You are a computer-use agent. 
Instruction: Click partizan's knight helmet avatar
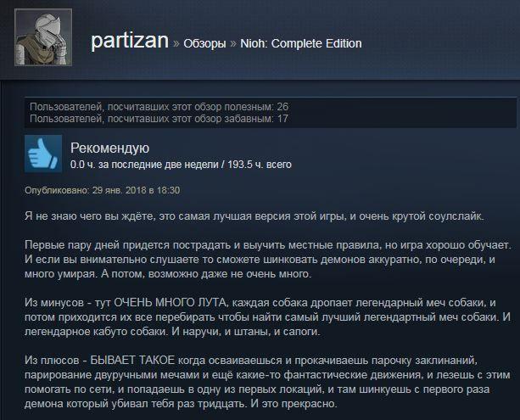click(x=43, y=37)
